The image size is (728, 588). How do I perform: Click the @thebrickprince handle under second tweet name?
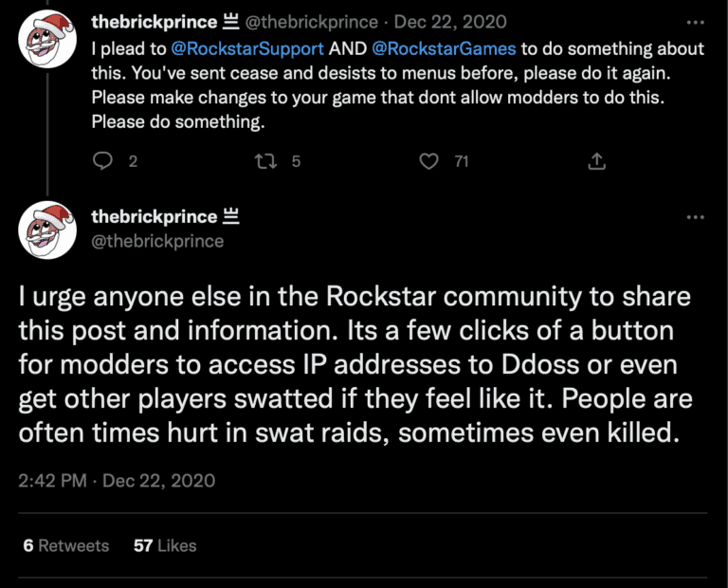pyautogui.click(x=157, y=241)
